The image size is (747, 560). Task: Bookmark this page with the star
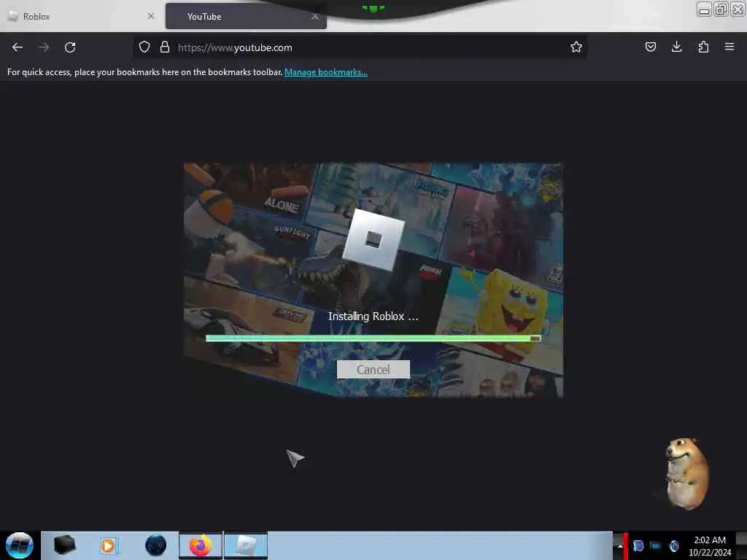point(576,47)
